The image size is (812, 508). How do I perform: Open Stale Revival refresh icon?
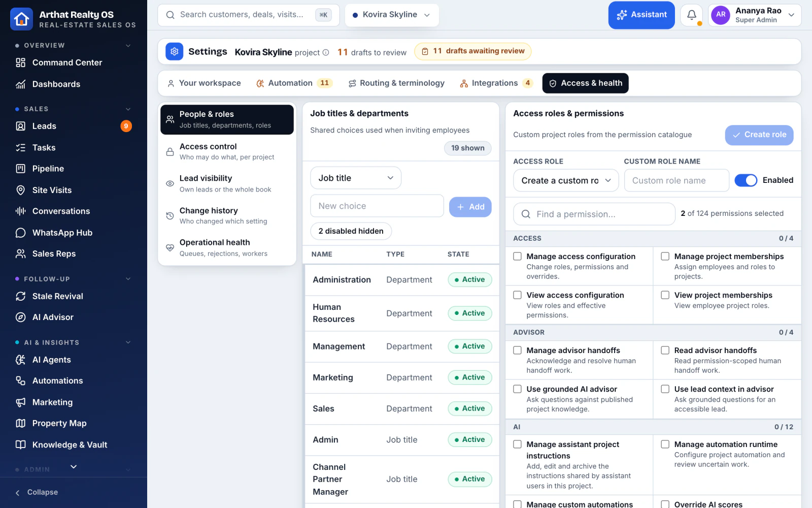point(20,296)
